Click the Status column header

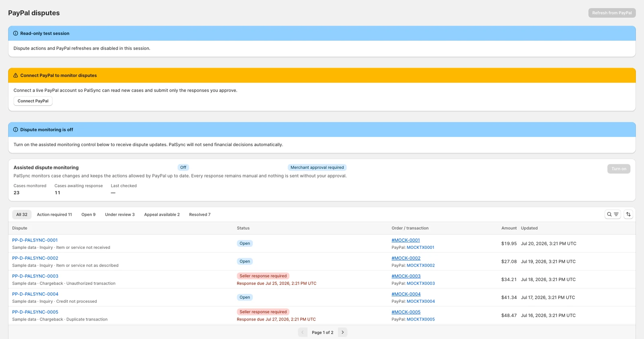(243, 228)
